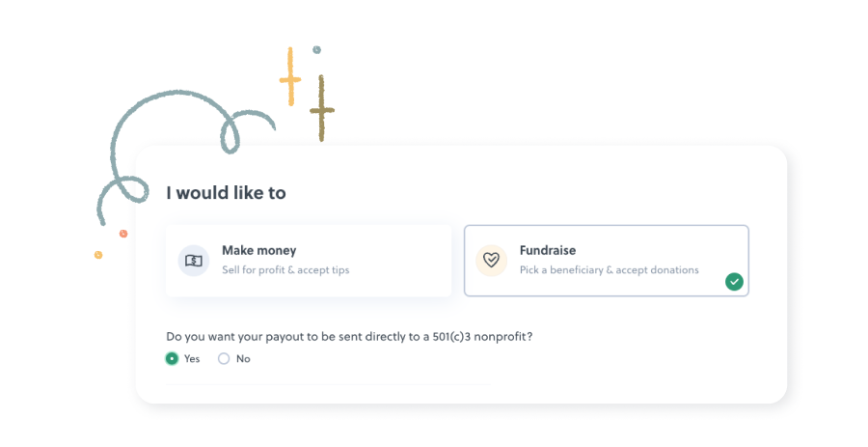Click the small yellow dot decoration
868x447 pixels.
(98, 255)
